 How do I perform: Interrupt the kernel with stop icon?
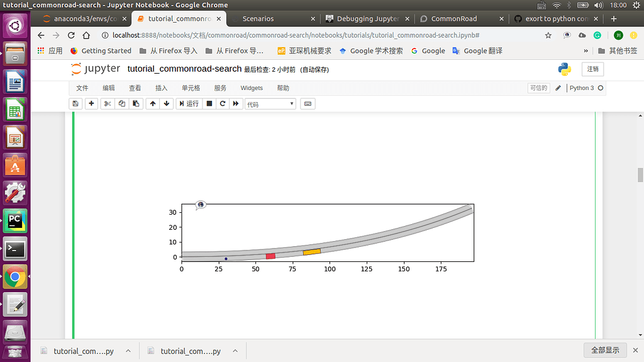(209, 104)
